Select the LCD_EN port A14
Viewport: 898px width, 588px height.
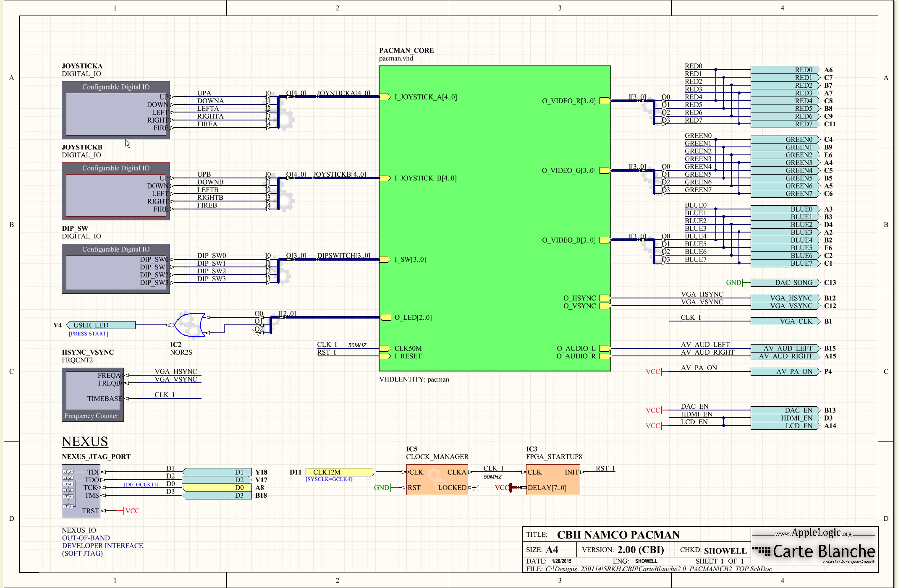point(785,426)
